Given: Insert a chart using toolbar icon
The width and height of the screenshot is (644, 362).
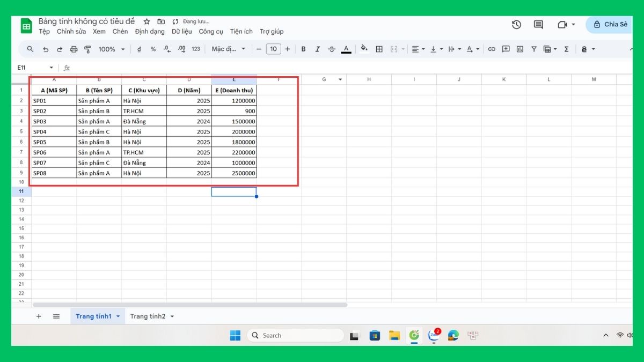Looking at the screenshot, I should click(x=519, y=49).
